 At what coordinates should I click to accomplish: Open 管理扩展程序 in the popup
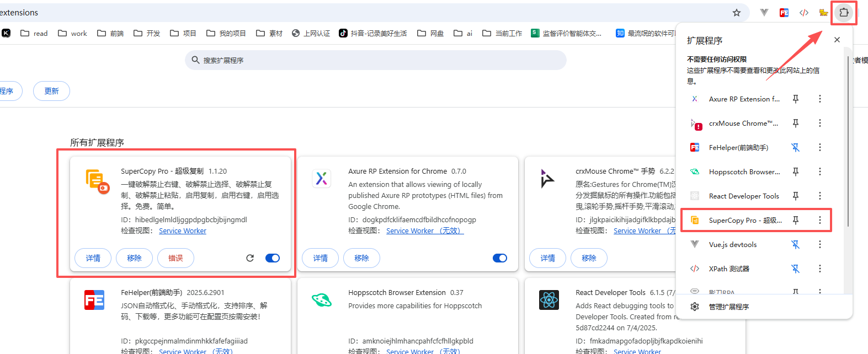(x=728, y=307)
